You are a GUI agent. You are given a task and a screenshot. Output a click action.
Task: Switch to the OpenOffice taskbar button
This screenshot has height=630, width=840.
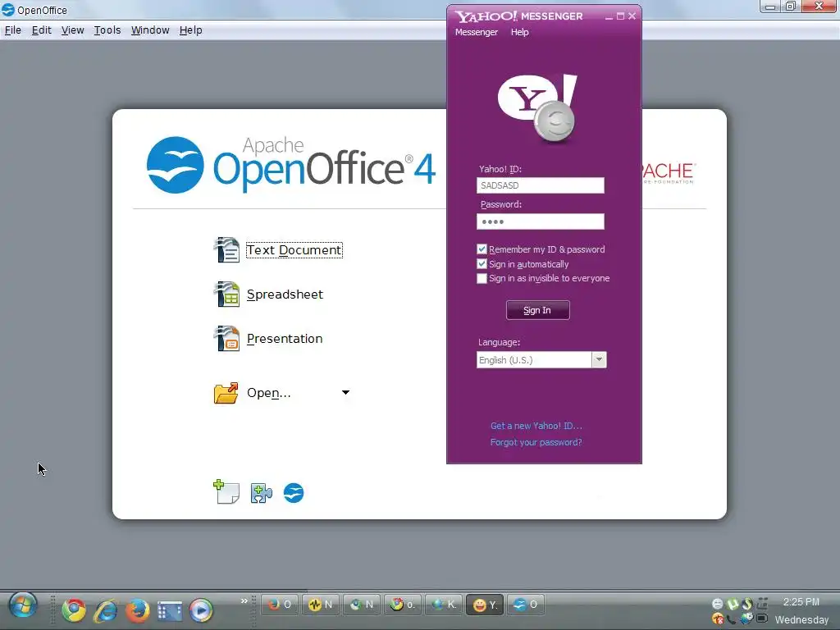pyautogui.click(x=526, y=605)
